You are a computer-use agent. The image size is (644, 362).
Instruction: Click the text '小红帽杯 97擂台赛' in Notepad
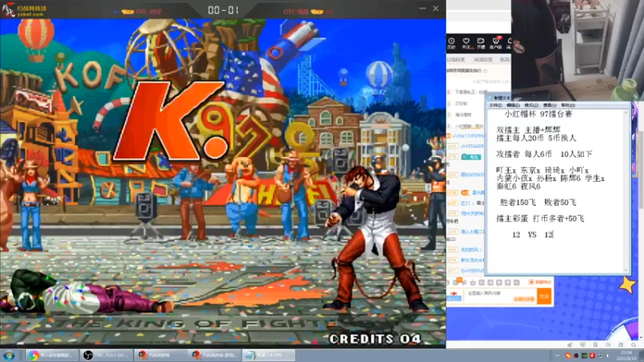click(538, 114)
